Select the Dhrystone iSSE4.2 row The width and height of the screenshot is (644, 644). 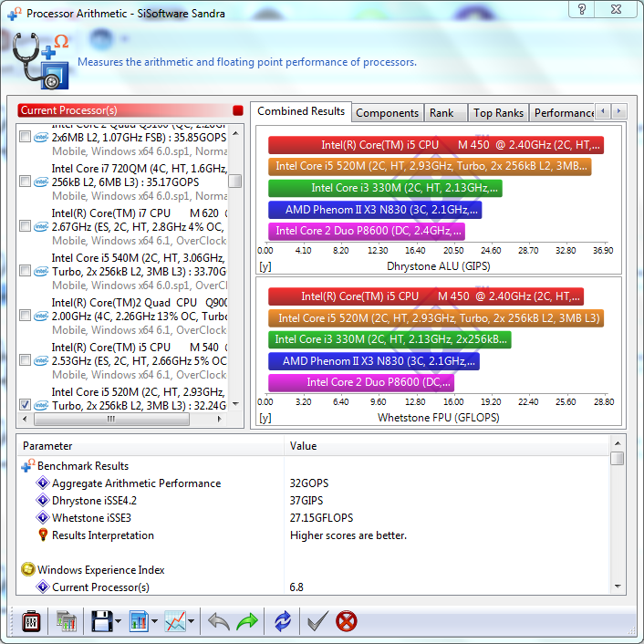[x=313, y=501]
